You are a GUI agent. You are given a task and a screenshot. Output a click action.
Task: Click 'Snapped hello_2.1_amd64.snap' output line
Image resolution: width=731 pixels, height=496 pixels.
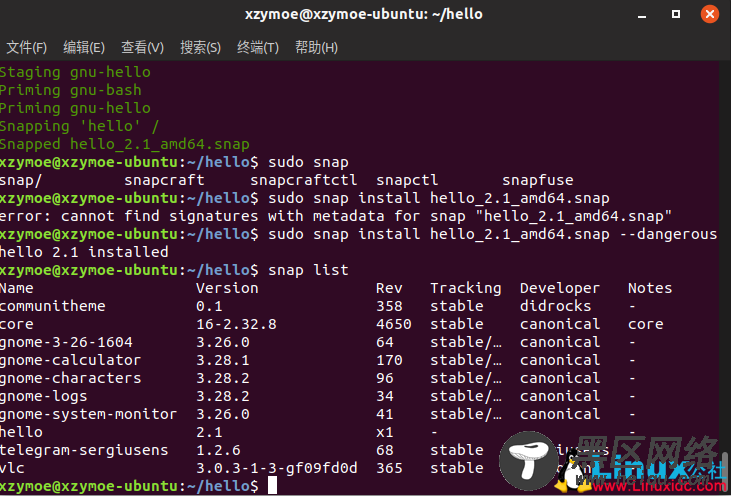pyautogui.click(x=124, y=144)
